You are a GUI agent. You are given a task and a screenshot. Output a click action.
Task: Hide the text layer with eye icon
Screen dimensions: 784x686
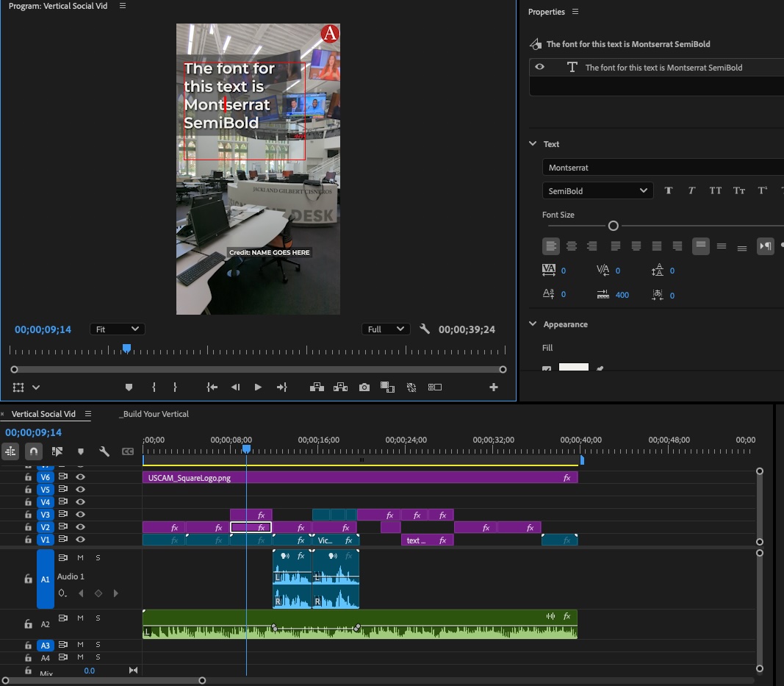[x=539, y=67]
